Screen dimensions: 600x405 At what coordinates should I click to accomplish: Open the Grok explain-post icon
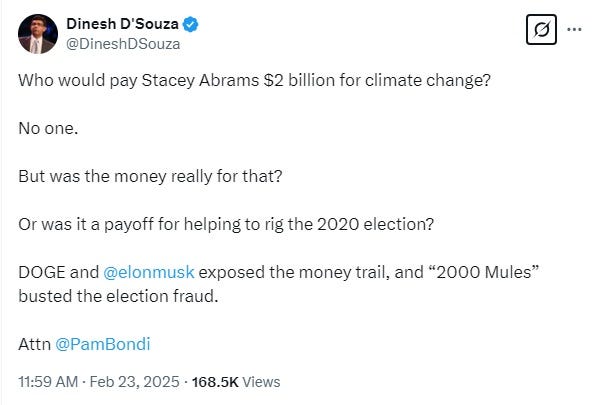[540, 31]
